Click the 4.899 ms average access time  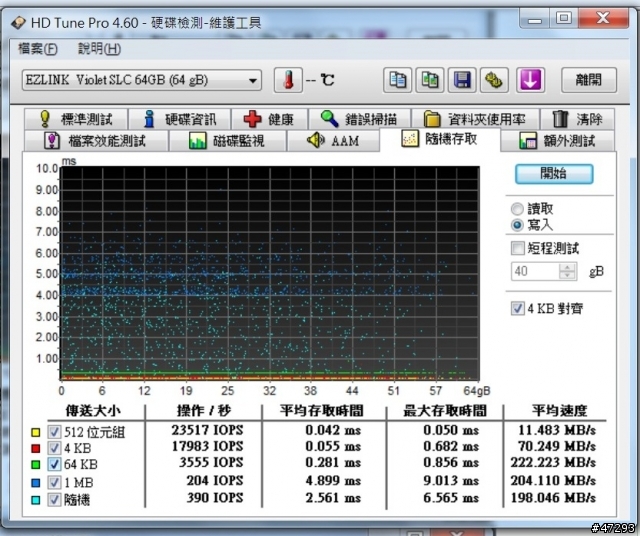pos(333,480)
